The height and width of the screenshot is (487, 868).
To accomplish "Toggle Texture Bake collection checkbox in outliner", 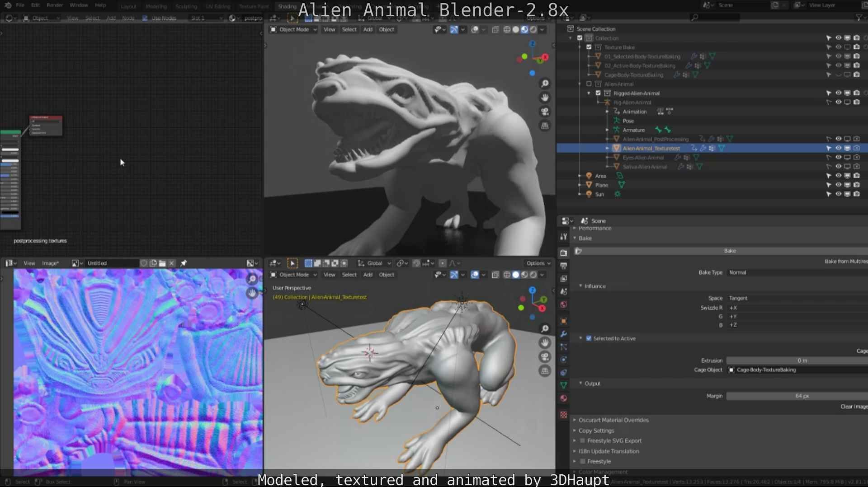I will [x=589, y=47].
